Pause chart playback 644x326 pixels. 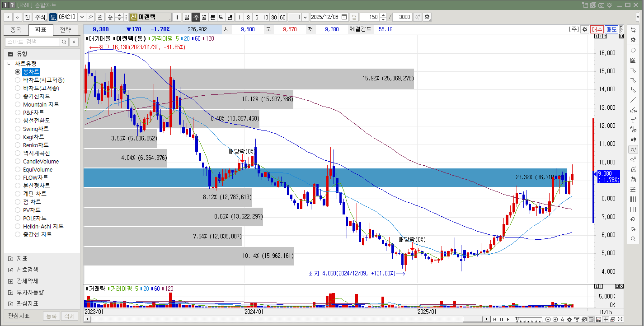[502, 320]
